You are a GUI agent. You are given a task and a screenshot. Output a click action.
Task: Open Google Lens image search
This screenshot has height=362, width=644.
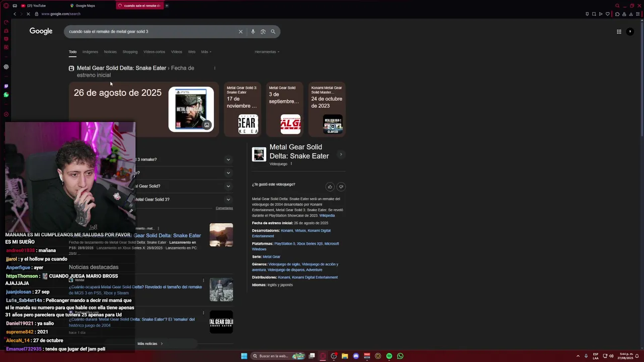pos(263,32)
